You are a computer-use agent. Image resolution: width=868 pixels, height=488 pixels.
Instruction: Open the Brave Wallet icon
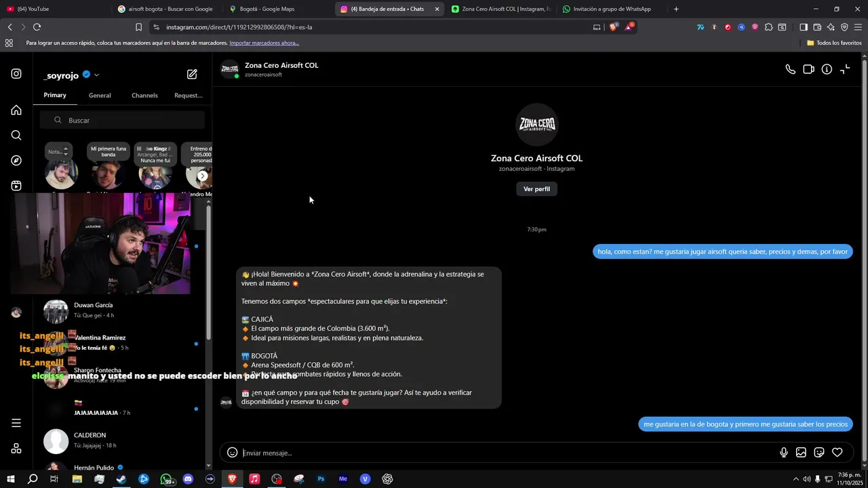pyautogui.click(x=817, y=27)
